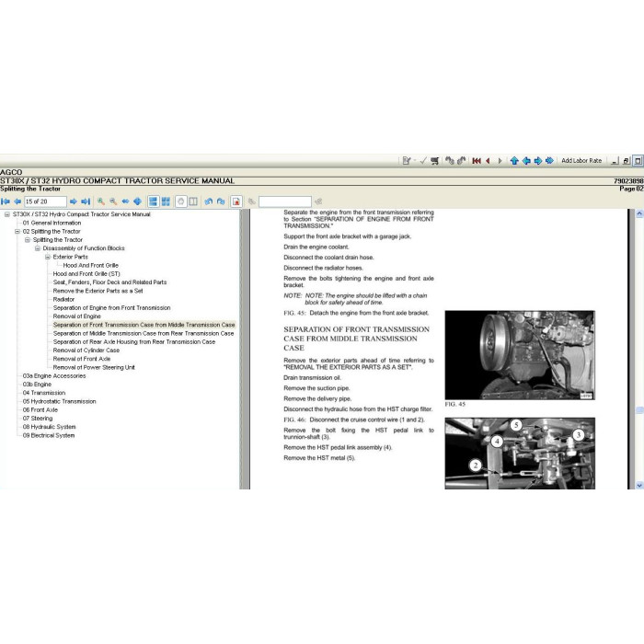Collapse the ST30X / ST32 Service Manual root node
The image size is (644, 644).
point(7,214)
